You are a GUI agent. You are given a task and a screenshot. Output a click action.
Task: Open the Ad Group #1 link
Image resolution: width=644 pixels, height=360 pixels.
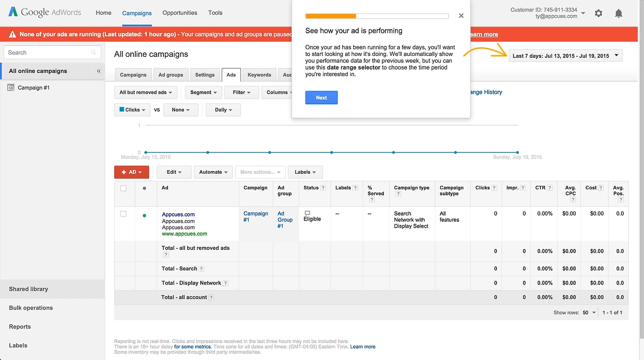click(285, 220)
